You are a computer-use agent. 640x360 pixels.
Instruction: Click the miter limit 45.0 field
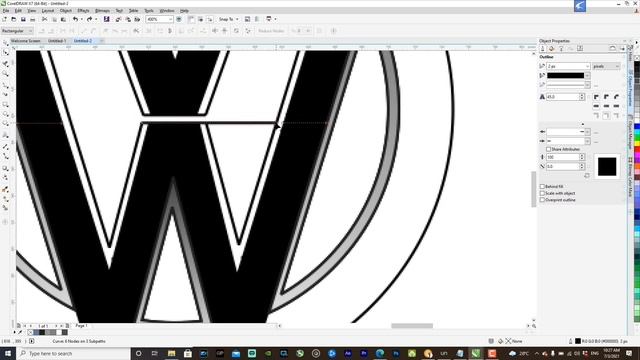tap(562, 97)
